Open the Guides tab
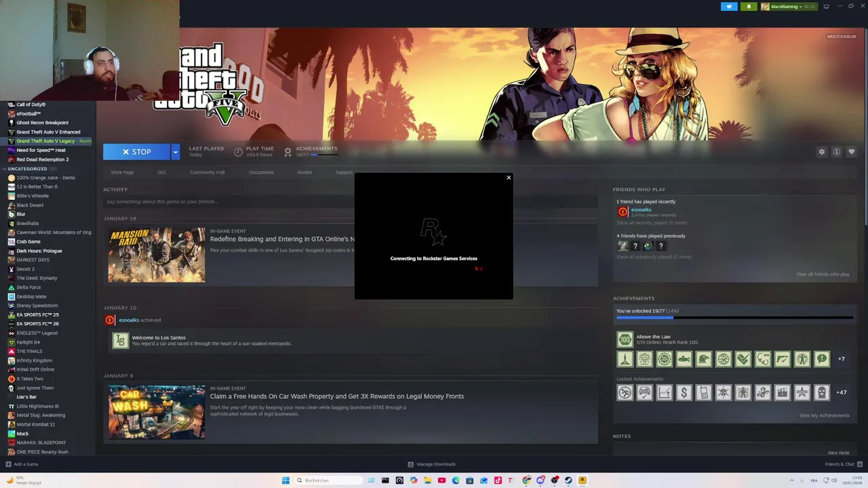 [304, 172]
